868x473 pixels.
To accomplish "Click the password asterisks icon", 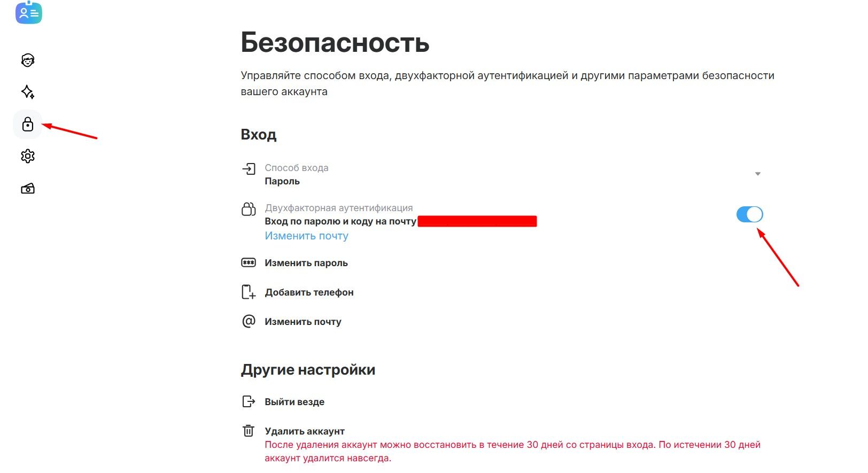I will 249,262.
